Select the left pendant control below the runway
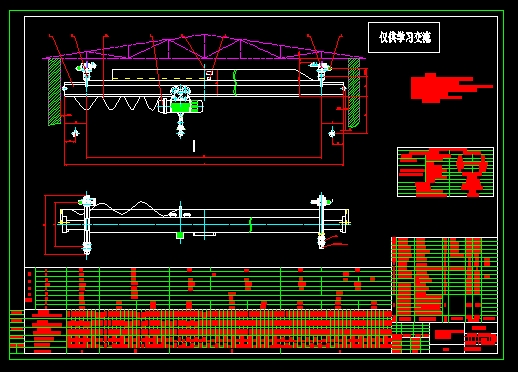 point(75,133)
